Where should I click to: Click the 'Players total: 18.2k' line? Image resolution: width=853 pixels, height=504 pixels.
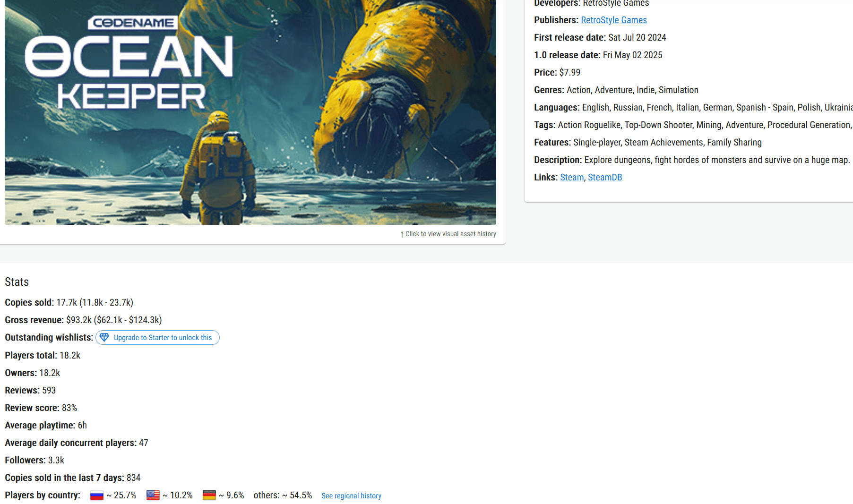point(43,355)
